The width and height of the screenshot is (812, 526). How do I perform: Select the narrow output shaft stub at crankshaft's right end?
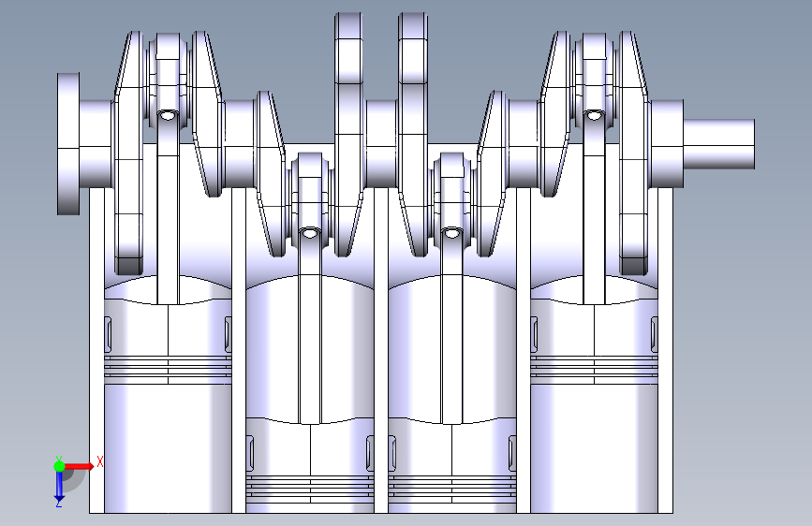click(718, 143)
